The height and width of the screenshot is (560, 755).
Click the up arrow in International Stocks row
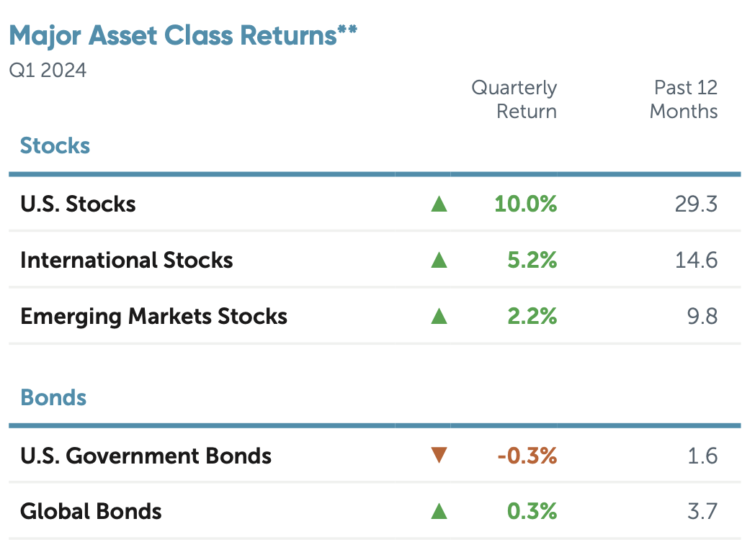pyautogui.click(x=439, y=260)
